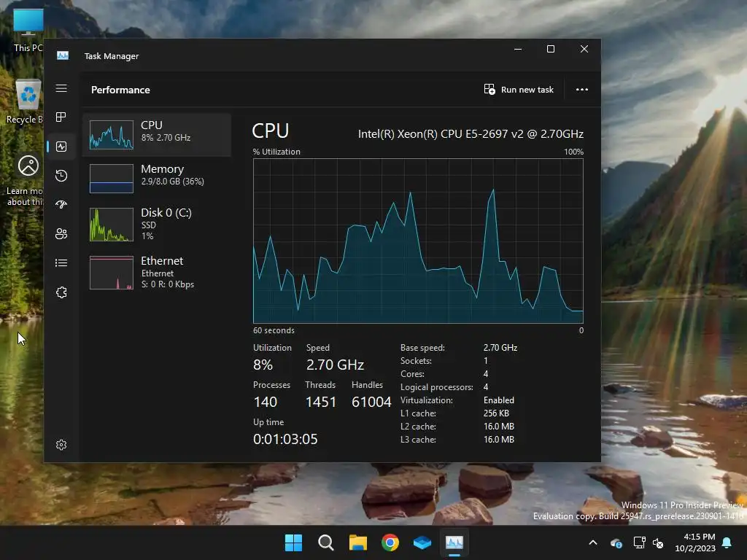Screen dimensions: 747x560
Task: Select the Ethernet performance item
Action: point(157,273)
